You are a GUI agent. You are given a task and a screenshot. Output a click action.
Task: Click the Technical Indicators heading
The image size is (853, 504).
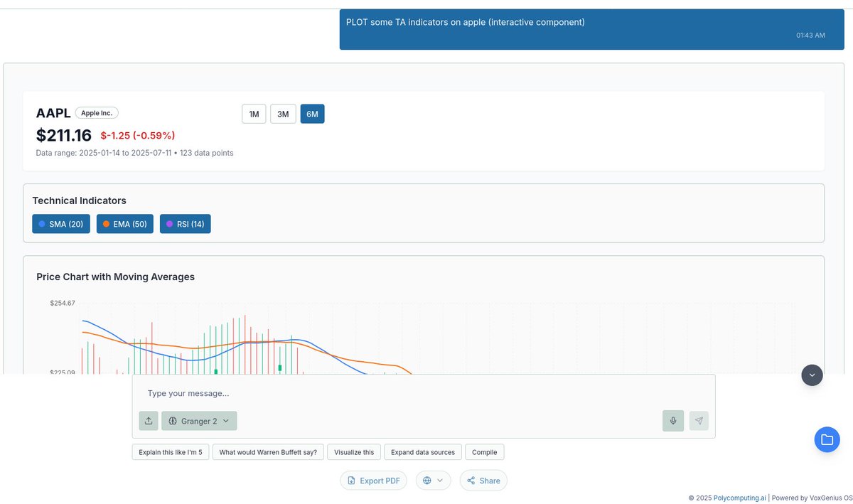click(79, 200)
